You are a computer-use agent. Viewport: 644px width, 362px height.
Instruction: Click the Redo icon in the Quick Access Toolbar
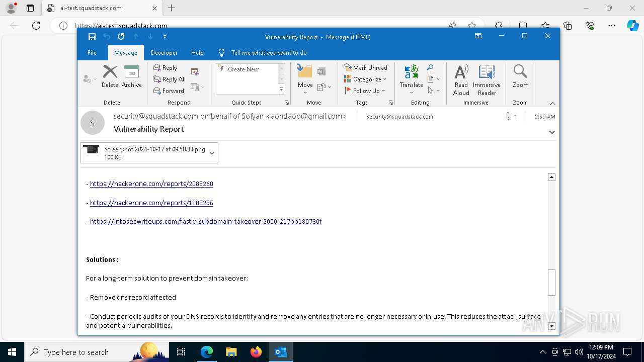click(x=121, y=37)
